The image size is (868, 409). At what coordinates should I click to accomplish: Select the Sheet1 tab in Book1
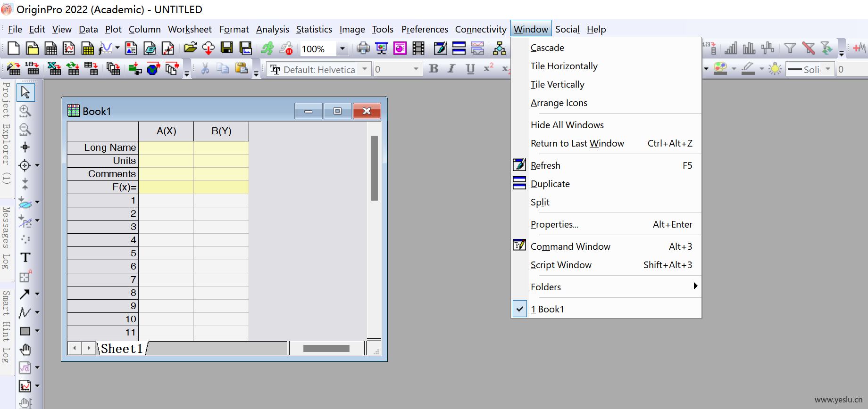(122, 349)
